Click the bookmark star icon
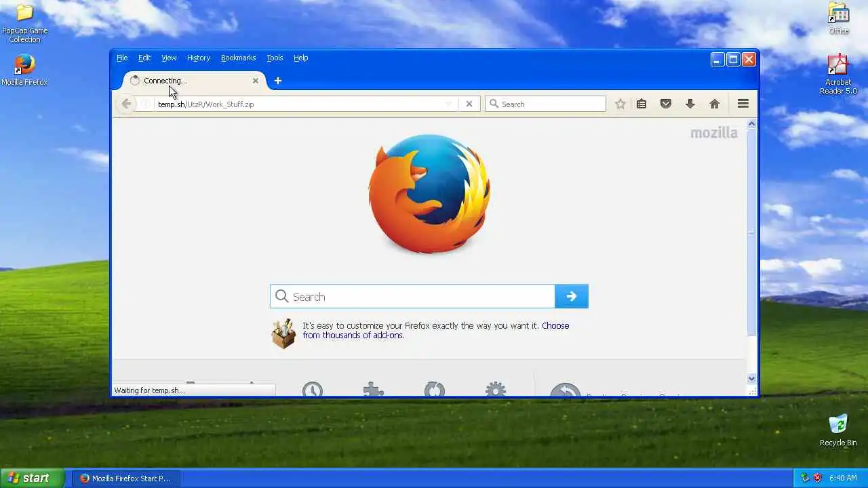This screenshot has width=868, height=488. pos(620,104)
